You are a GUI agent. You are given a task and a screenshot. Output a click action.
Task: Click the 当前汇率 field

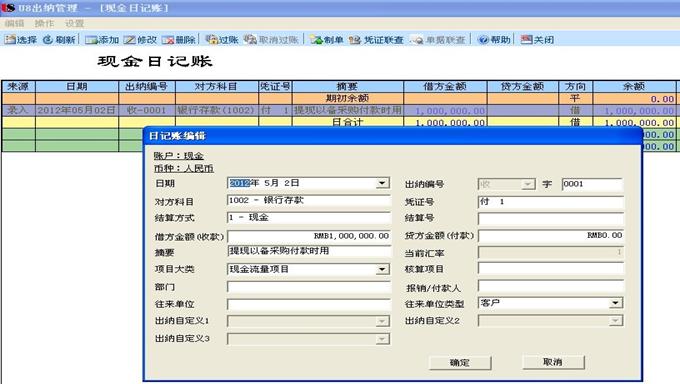(551, 252)
